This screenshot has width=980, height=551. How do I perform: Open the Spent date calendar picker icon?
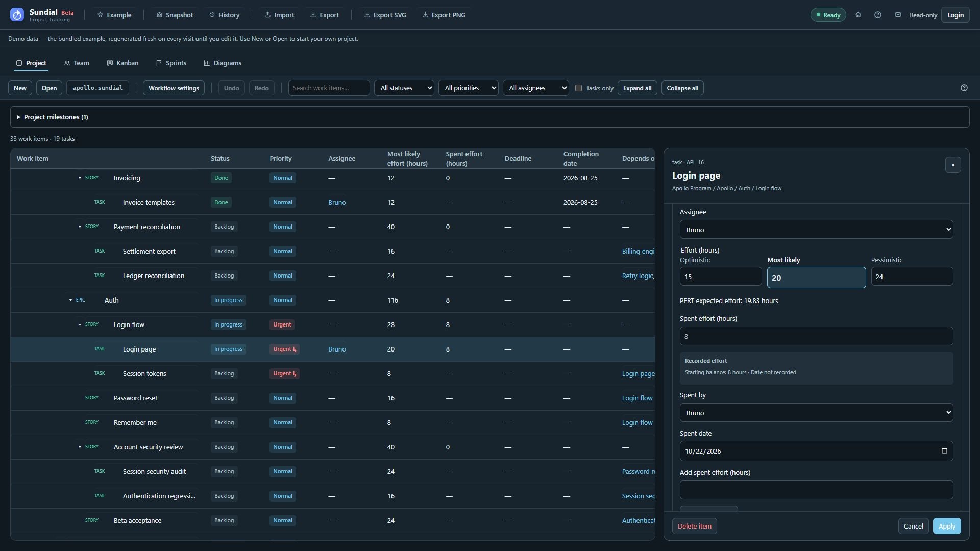944,450
